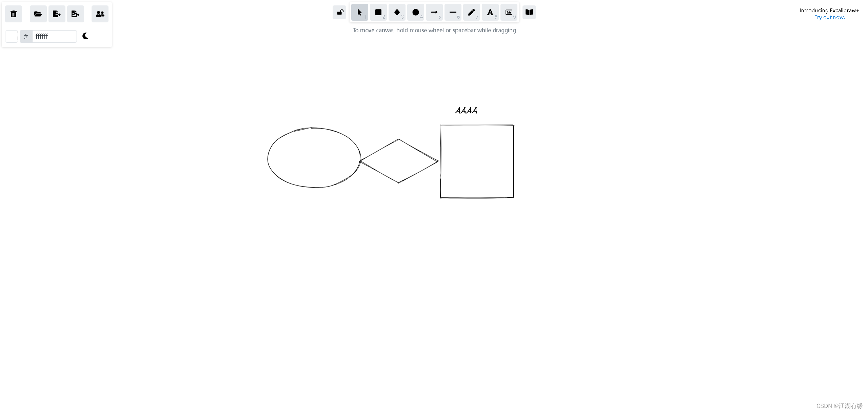
Task: Click the hex color ffffff input
Action: pos(54,36)
